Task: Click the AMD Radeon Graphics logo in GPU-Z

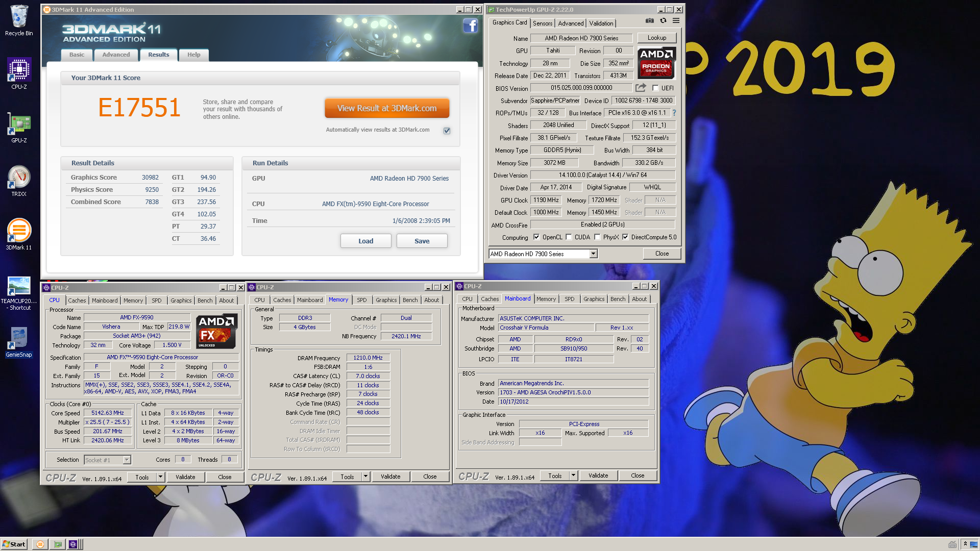Action: [x=657, y=63]
